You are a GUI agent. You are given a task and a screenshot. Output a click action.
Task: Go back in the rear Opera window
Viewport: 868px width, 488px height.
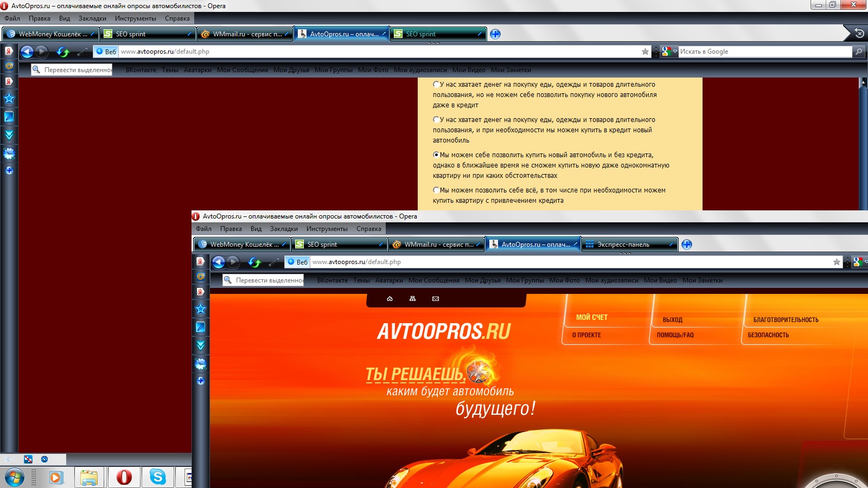click(x=27, y=52)
